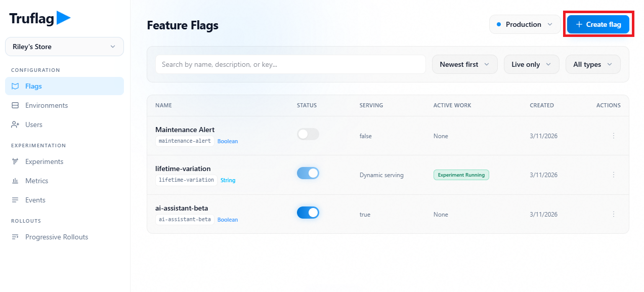The height and width of the screenshot is (292, 644).
Task: Select the Flags icon in the sidebar
Action: pos(16,86)
